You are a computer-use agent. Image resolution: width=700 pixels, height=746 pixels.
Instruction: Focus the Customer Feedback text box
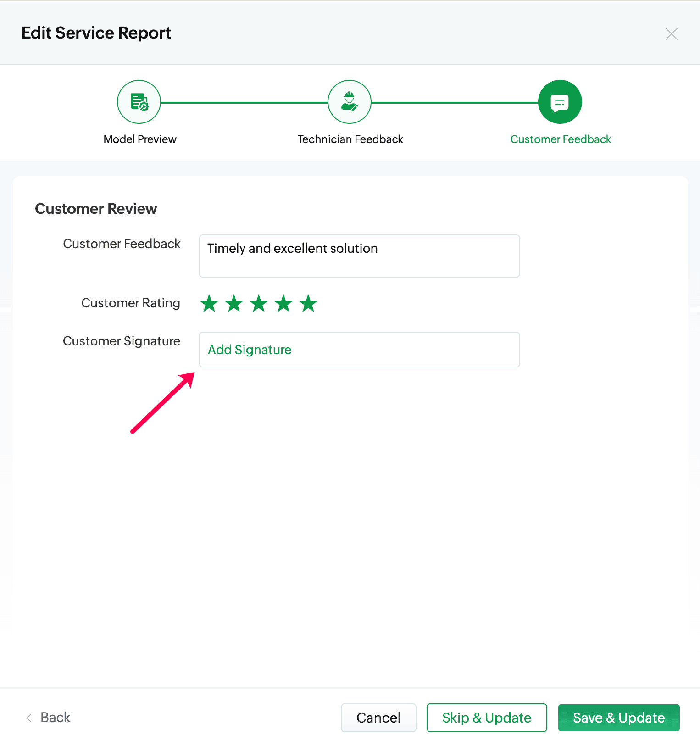[359, 256]
